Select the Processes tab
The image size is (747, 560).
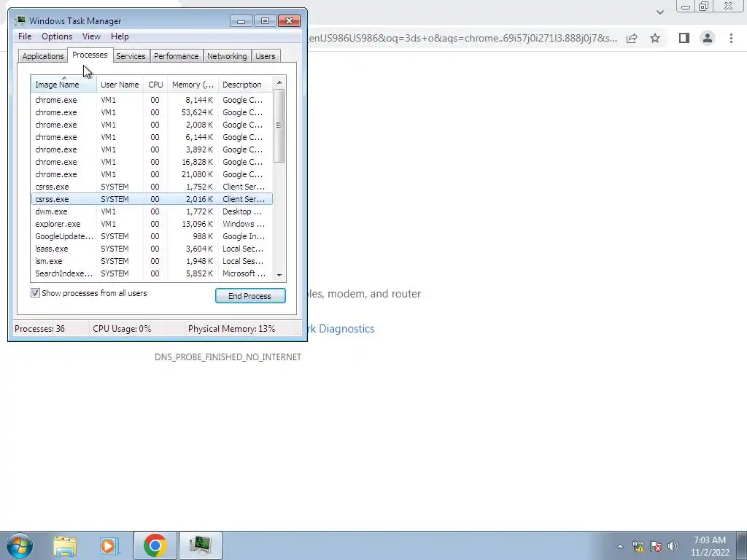coord(90,55)
